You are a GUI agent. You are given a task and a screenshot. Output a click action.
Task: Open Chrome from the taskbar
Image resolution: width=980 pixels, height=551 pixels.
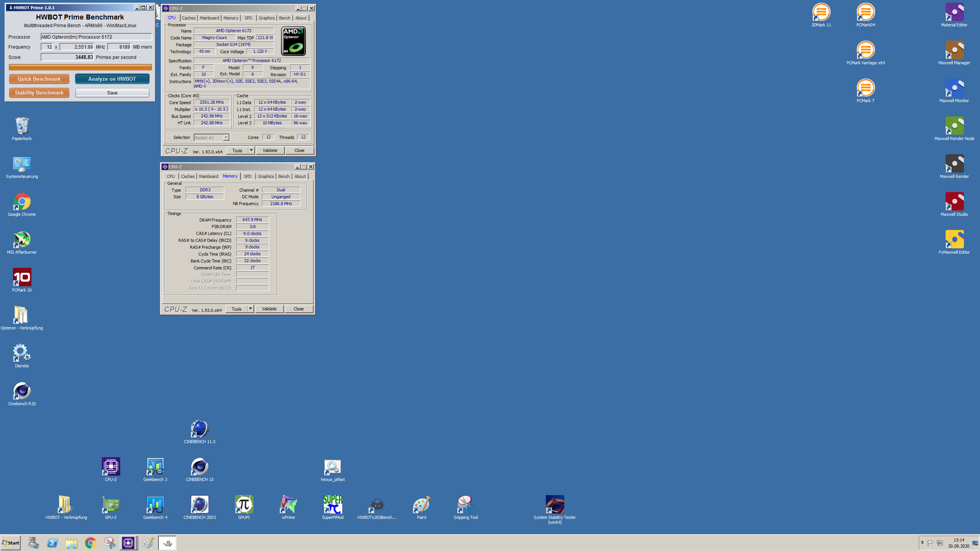(x=91, y=543)
